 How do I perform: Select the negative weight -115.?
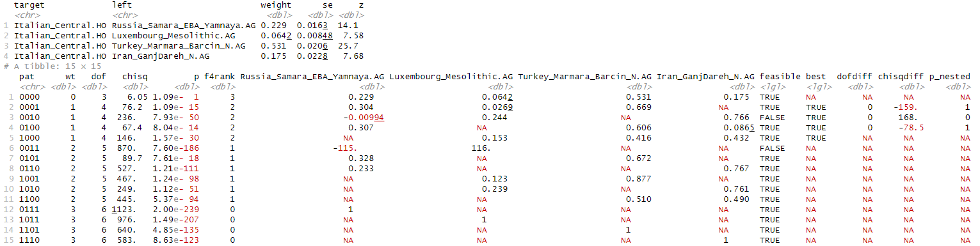[345, 148]
